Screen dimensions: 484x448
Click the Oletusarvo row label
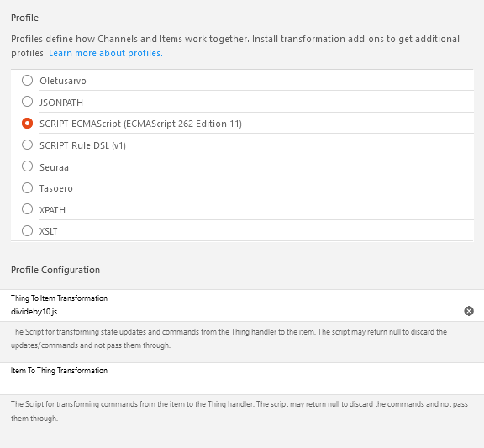click(63, 81)
